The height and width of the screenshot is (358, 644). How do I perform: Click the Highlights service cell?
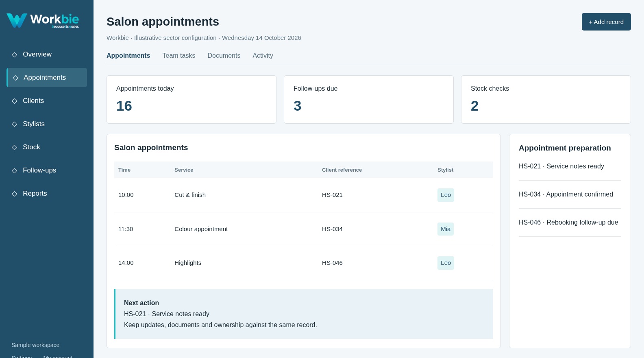click(188, 263)
